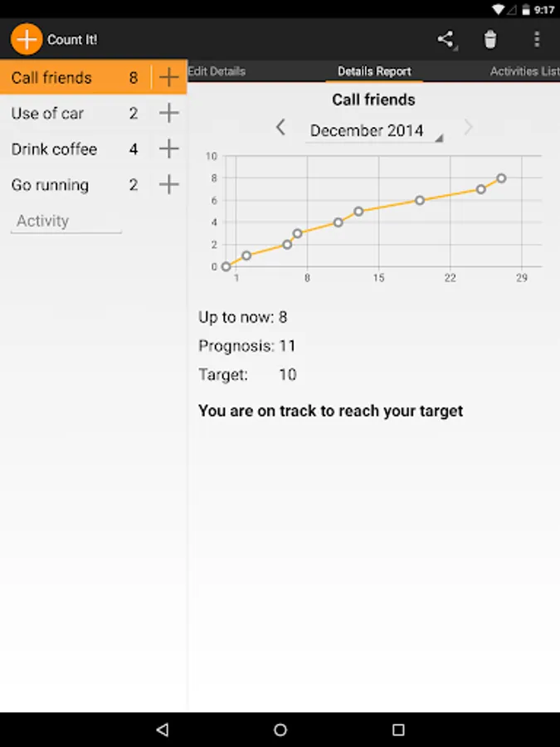Image resolution: width=560 pixels, height=747 pixels.
Task: Open the share menu
Action: point(446,39)
